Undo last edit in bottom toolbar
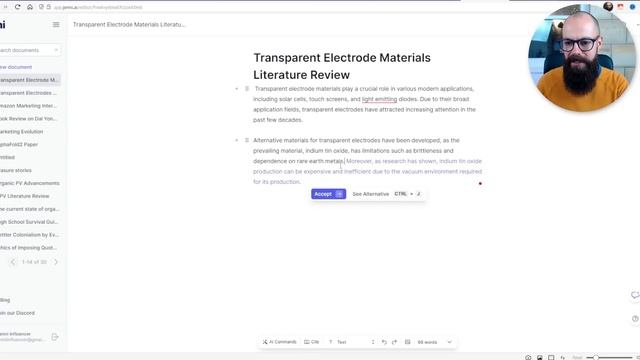The image size is (640, 360). coord(384,342)
